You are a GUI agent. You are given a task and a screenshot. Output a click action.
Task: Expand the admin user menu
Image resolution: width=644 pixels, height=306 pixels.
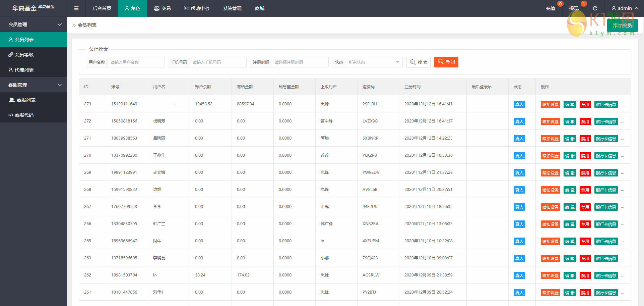click(625, 8)
